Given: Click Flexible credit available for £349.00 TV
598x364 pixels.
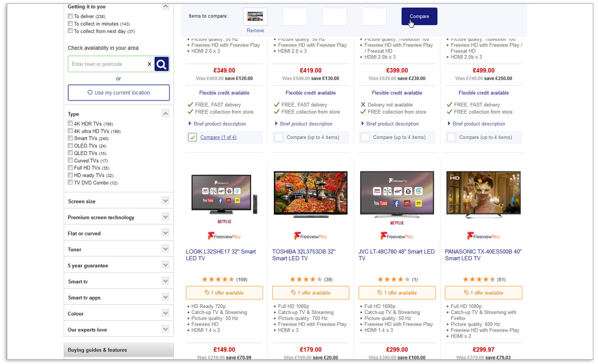Looking at the screenshot, I should 224,93.
